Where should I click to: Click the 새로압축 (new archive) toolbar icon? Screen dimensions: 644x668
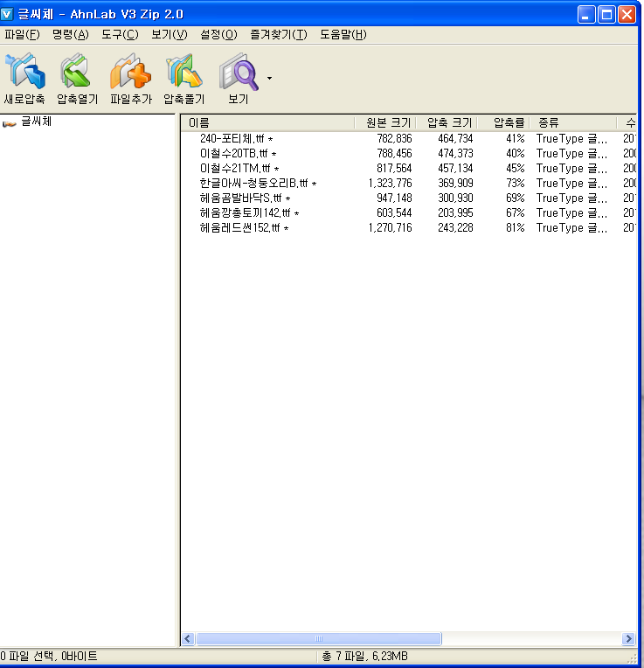pyautogui.click(x=24, y=72)
